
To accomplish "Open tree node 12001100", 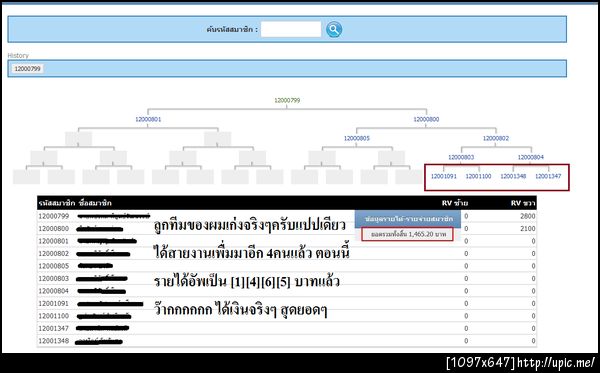I will (478, 176).
